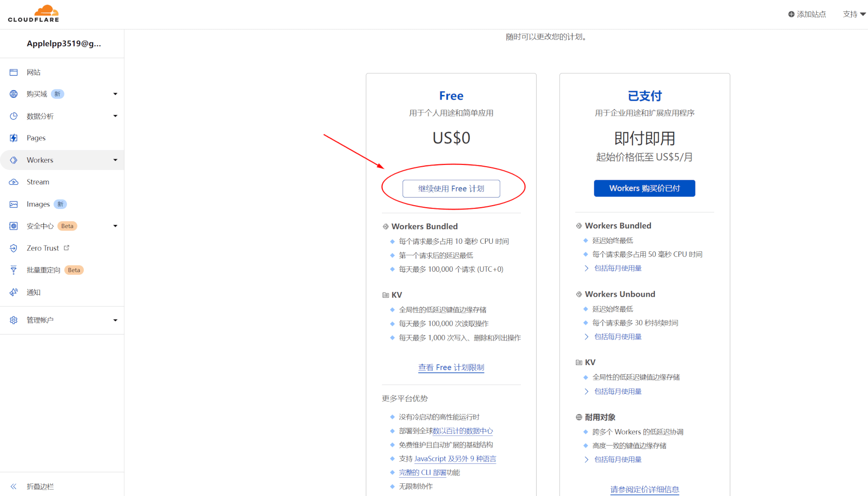
Task: Click the website (网站) sidebar icon
Action: click(14, 72)
